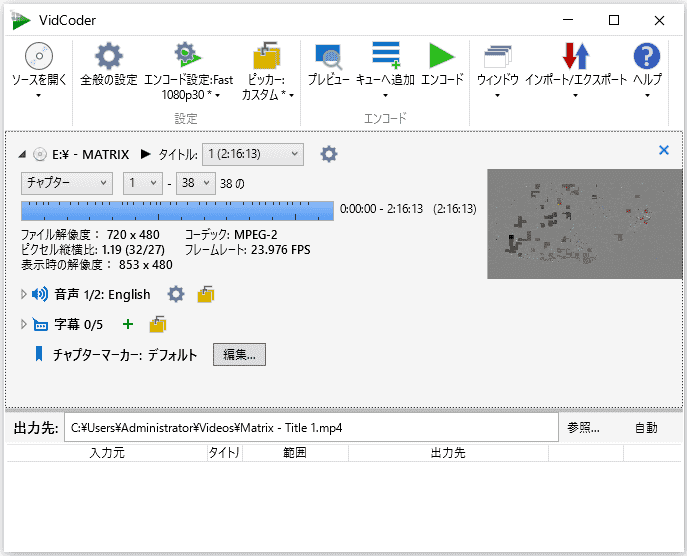Viewport: 687px width, 556px height.
Task: Open end chapter 38 dropdown
Action: click(x=194, y=183)
